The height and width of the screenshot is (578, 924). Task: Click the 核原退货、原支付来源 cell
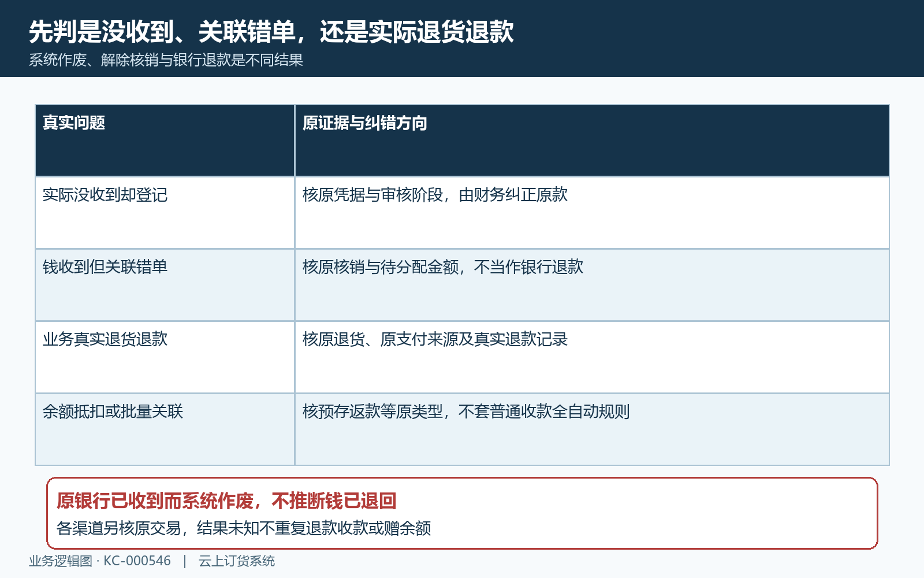point(592,357)
